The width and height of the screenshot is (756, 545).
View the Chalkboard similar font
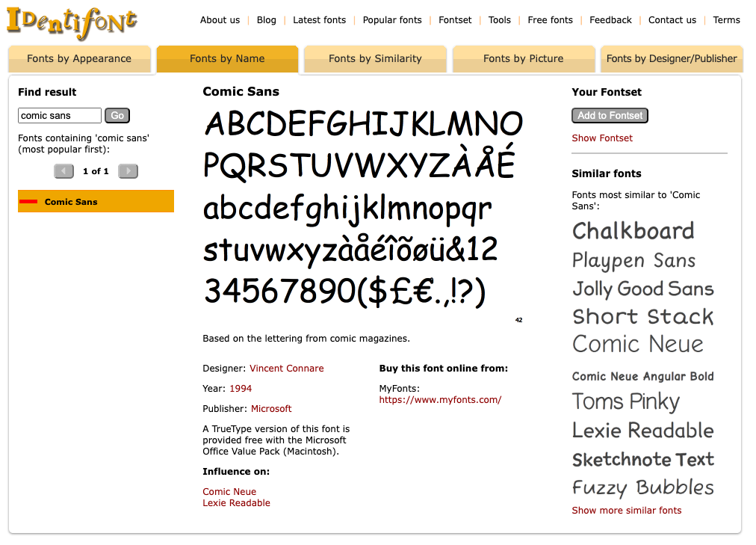pos(633,231)
